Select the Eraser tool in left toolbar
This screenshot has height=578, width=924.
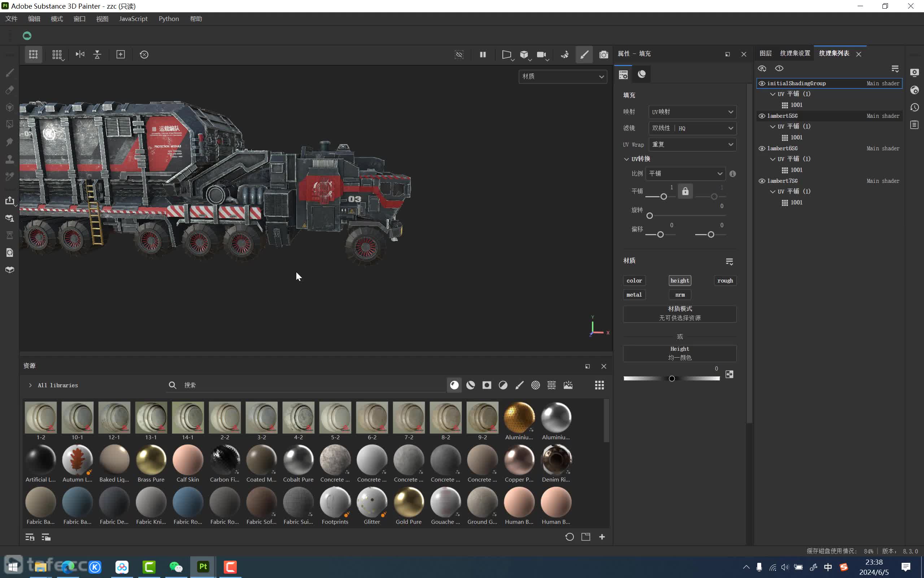(x=10, y=90)
